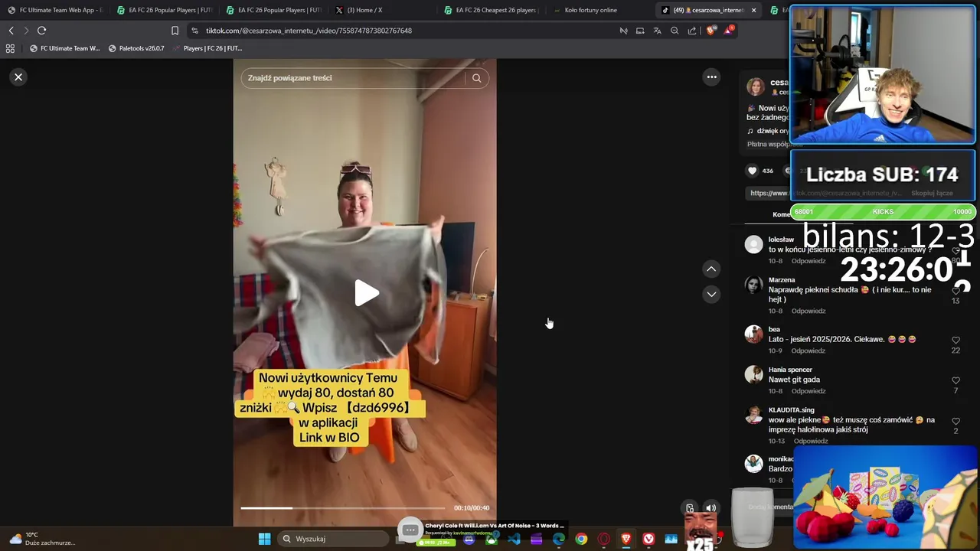Open Discord from the taskbar
980x551 pixels.
tap(469, 539)
